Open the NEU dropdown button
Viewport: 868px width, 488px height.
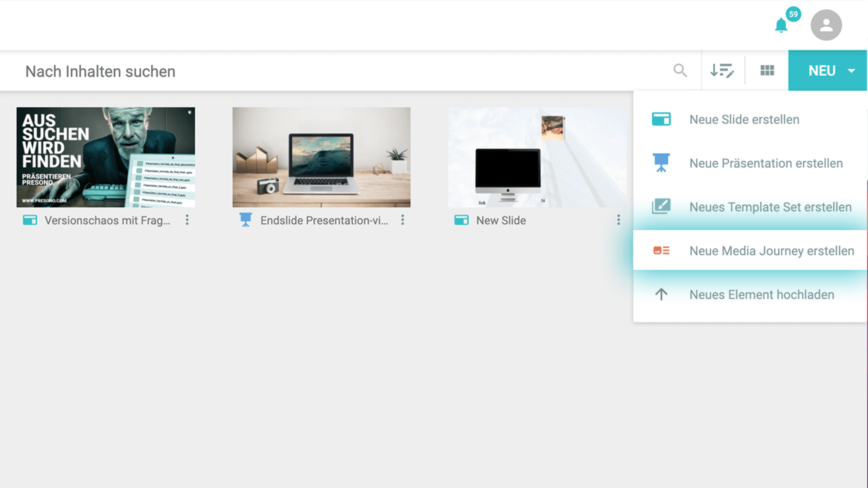(827, 70)
